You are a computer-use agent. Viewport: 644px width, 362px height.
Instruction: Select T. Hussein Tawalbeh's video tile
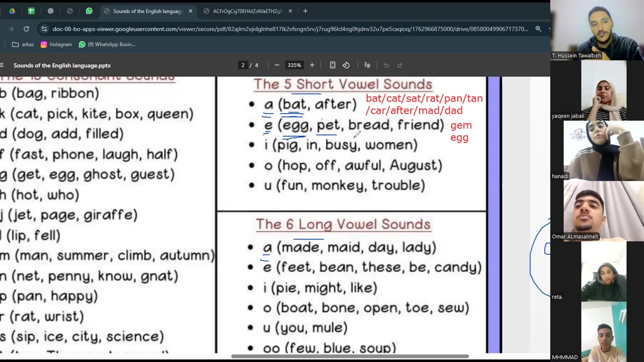click(597, 29)
